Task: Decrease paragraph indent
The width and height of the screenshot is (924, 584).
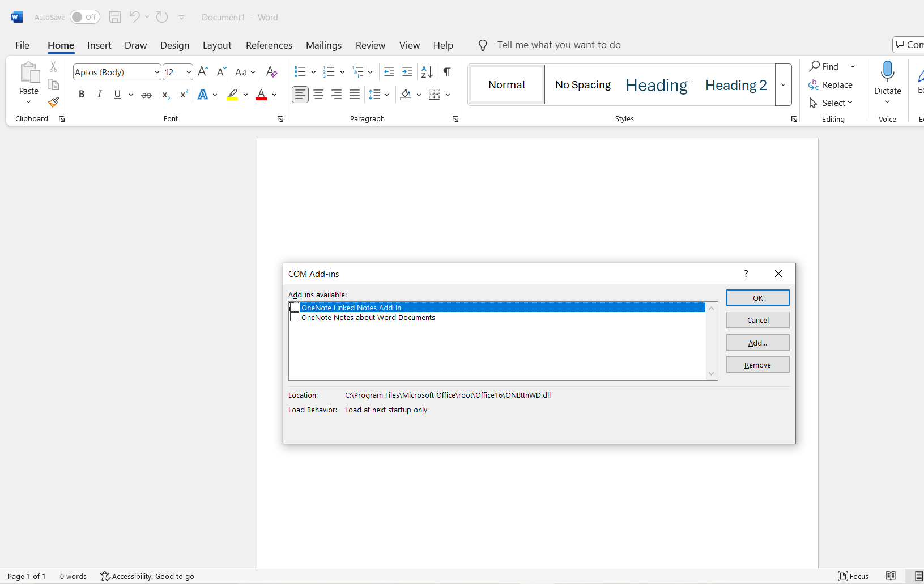Action: tap(389, 72)
